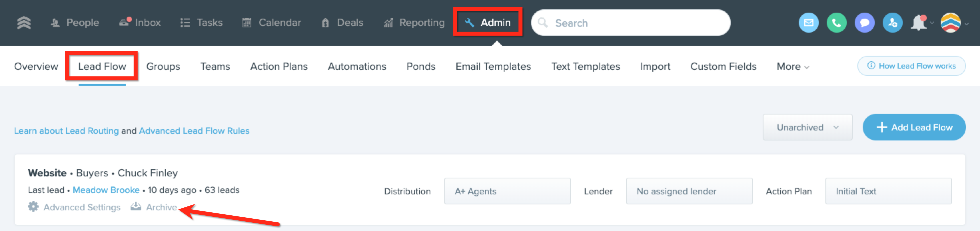The width and height of the screenshot is (980, 231).
Task: Open the notifications bell icon
Action: click(x=919, y=23)
